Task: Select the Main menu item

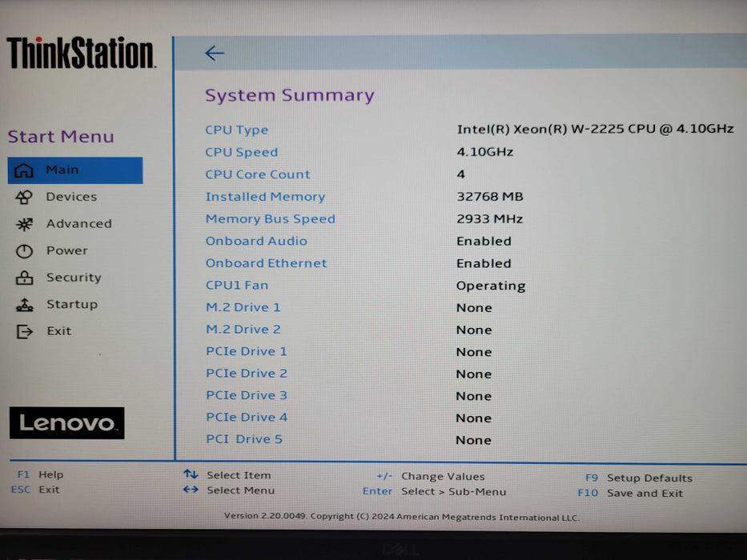Action: 75,170
